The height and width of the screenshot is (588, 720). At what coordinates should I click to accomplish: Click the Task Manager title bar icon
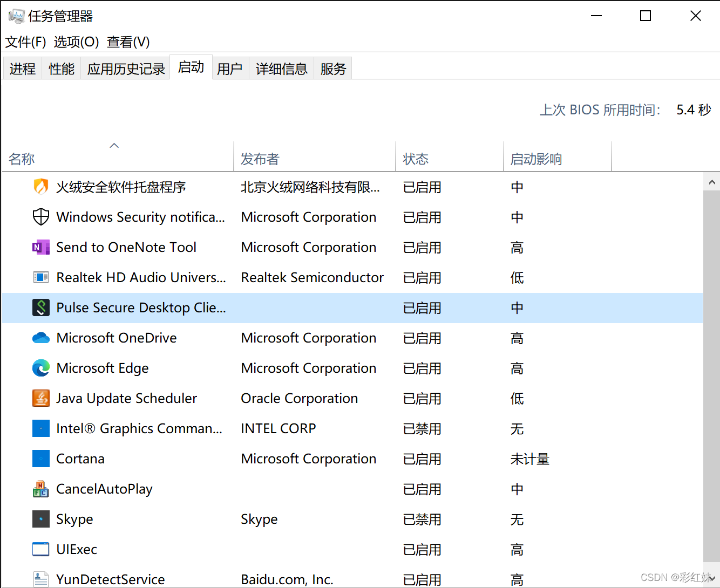pos(16,16)
